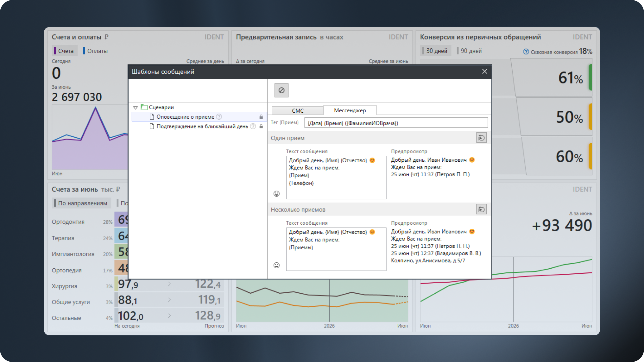Click help icon next to 'Подтверждение на ближайший день'
This screenshot has height=362, width=644.
click(x=253, y=126)
